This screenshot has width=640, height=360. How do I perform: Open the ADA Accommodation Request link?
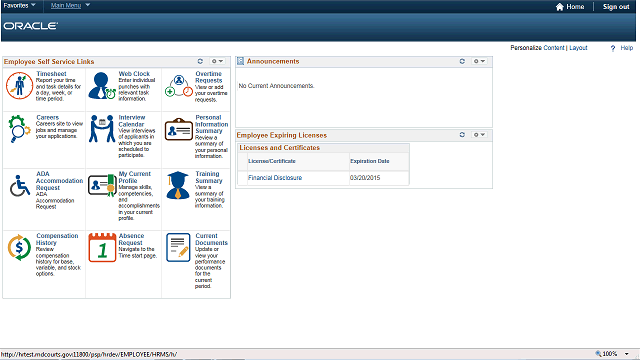click(59, 181)
